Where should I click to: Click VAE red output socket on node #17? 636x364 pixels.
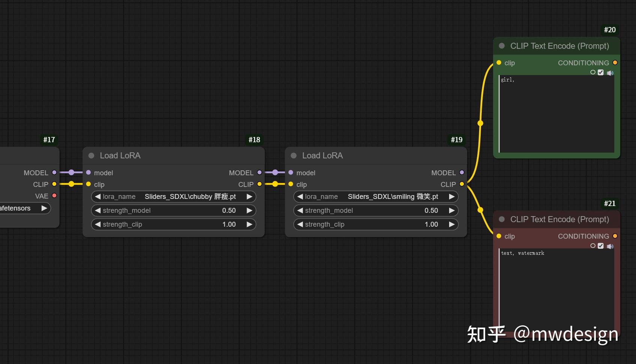point(54,196)
